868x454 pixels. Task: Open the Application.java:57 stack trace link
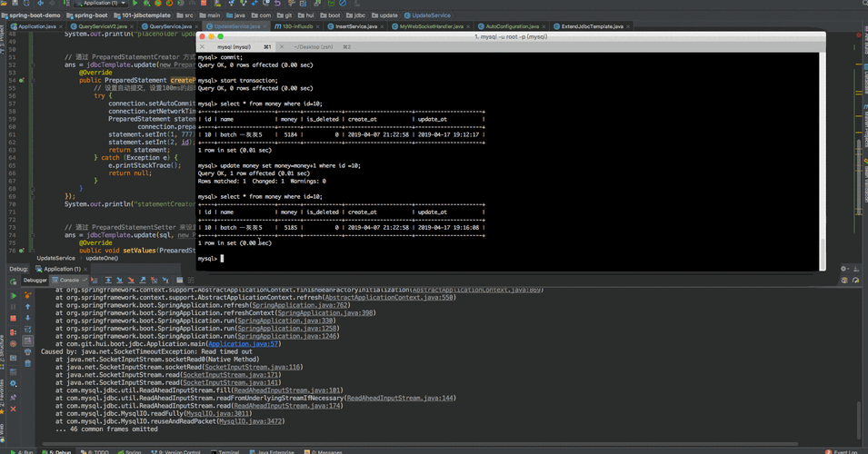point(244,344)
